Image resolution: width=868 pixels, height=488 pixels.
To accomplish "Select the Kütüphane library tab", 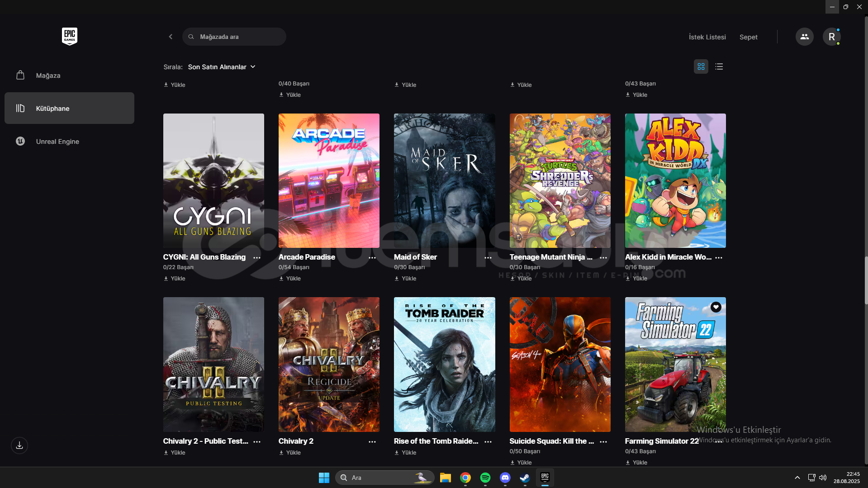I will (69, 108).
